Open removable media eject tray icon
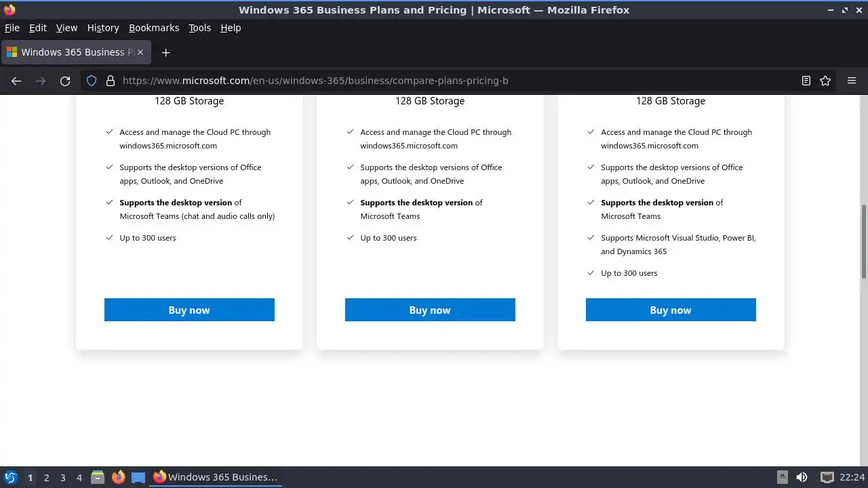This screenshot has height=488, width=868. (782, 477)
